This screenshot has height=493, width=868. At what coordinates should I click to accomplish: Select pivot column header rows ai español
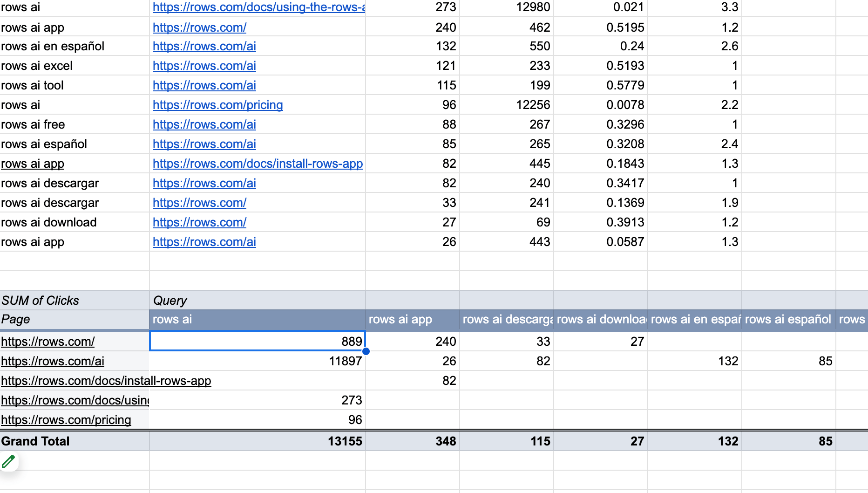788,319
